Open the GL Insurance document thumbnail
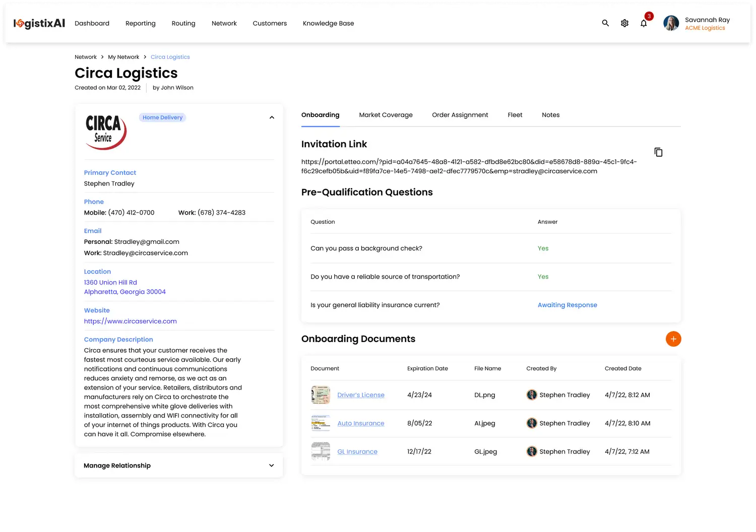756x532 pixels. coord(321,451)
